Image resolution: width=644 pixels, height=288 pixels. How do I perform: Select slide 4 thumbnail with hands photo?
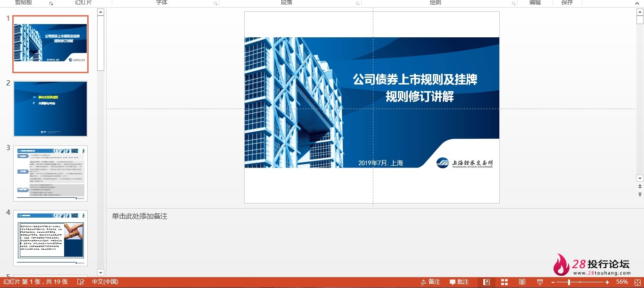[x=50, y=238]
